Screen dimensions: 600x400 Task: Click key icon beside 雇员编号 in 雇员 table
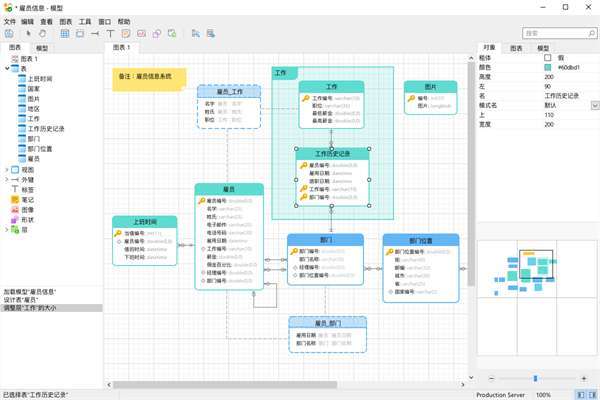202,201
